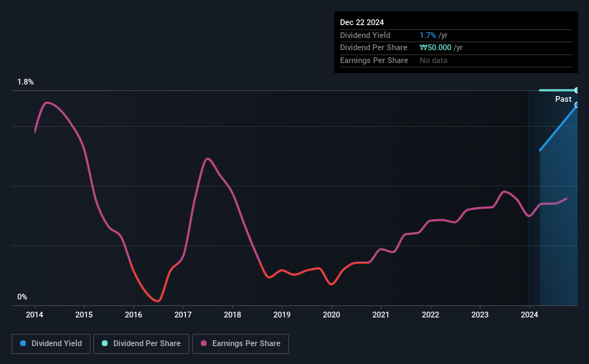
Task: Toggle the Earnings Per Share legend button
Action: (240, 344)
